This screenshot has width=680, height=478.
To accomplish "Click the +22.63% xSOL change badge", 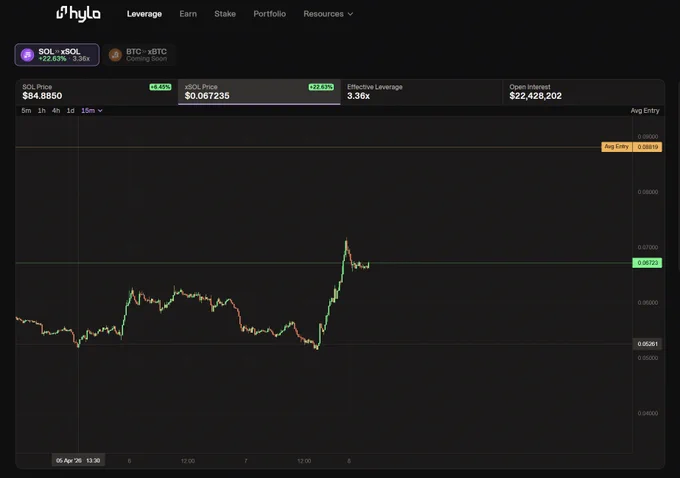I will [321, 87].
